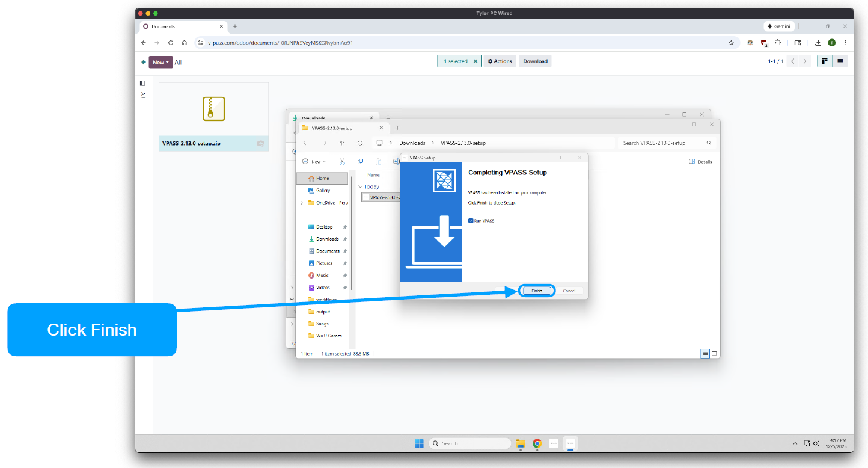Bookmark this page with the star icon
The height and width of the screenshot is (468, 868).
click(x=731, y=43)
